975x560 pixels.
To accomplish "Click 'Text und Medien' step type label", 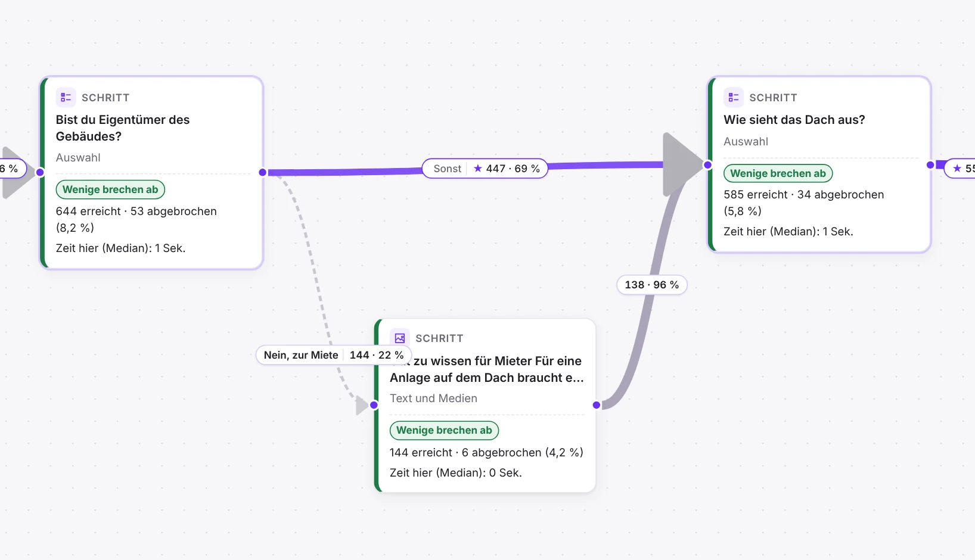I will coord(433,399).
